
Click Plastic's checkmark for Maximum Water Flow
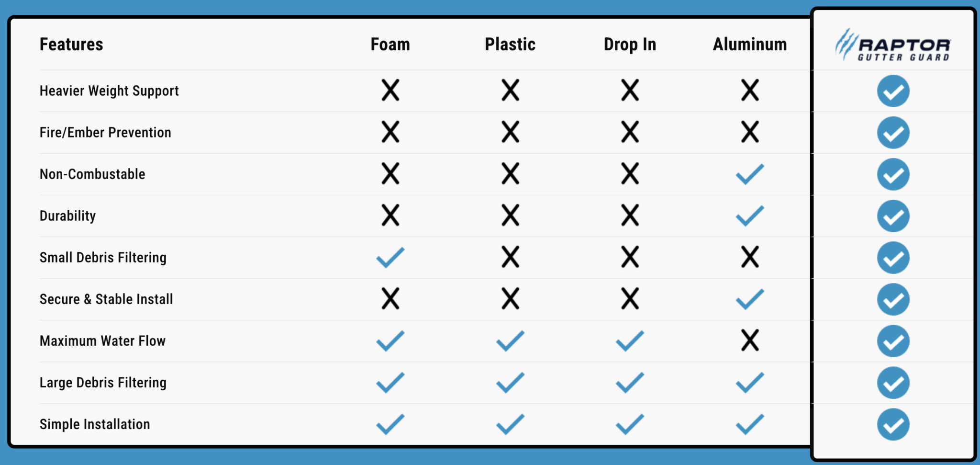510,340
